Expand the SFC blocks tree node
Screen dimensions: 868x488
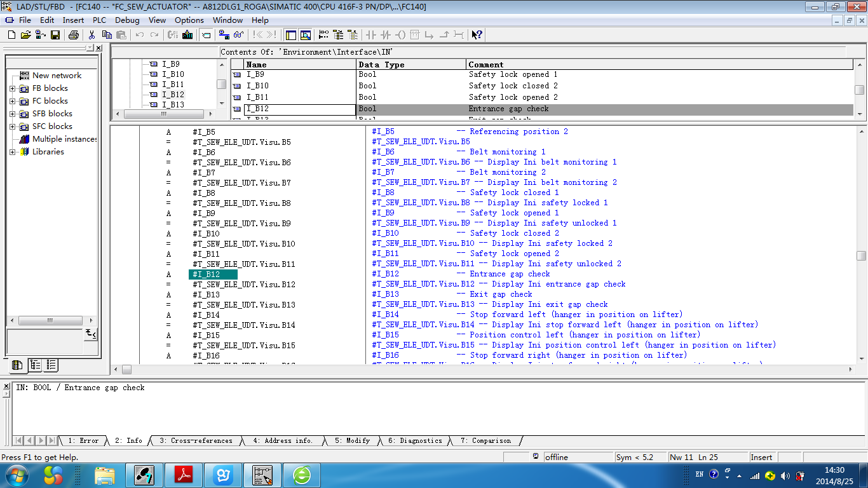pyautogui.click(x=13, y=126)
